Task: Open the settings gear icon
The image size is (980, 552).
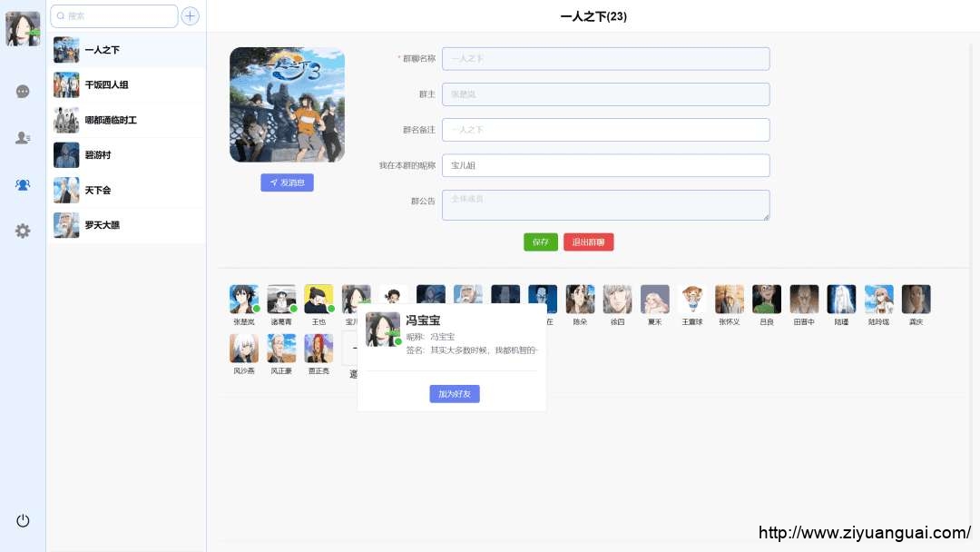Action: (23, 231)
